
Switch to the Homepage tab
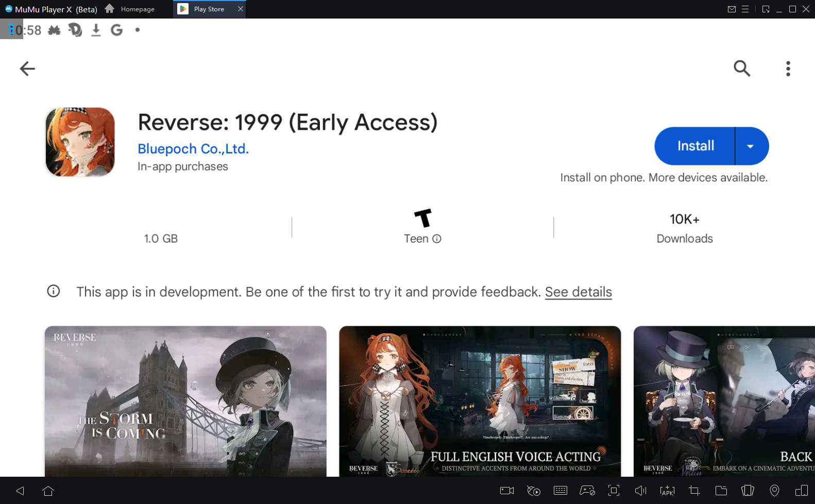130,9
